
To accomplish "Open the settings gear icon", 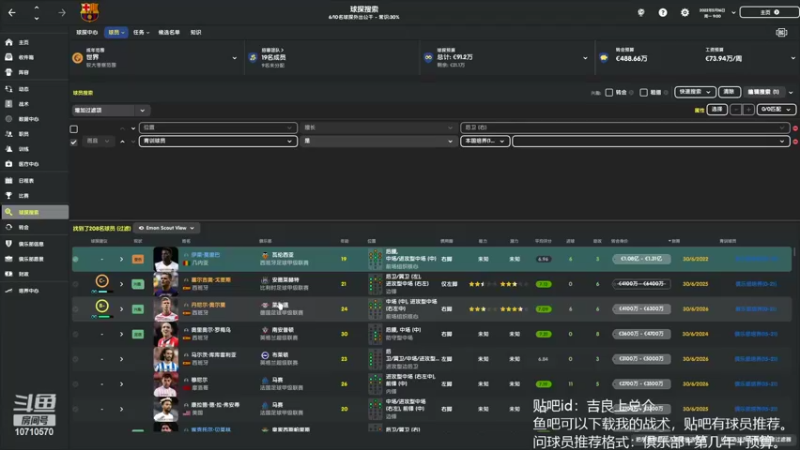I will point(685,12).
